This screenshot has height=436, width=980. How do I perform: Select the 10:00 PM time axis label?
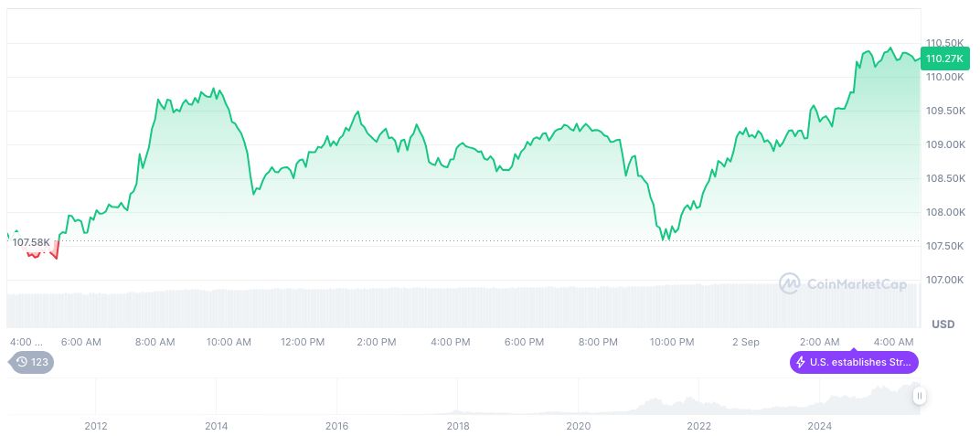(x=672, y=342)
